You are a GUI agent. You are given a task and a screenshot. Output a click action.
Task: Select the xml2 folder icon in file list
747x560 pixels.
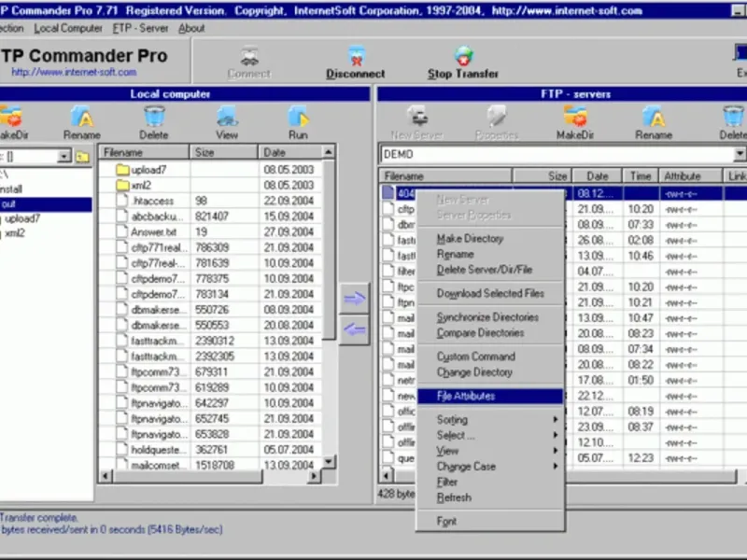tap(123, 185)
